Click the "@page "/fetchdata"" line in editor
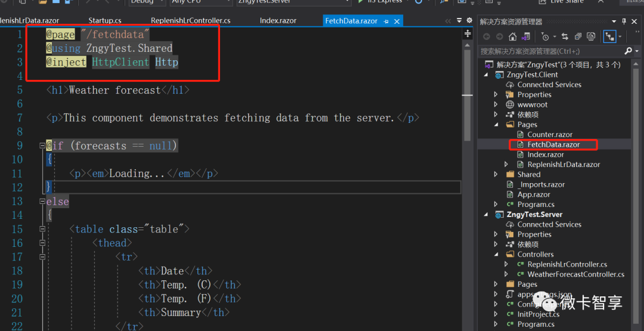This screenshot has height=331, width=644. (98, 34)
